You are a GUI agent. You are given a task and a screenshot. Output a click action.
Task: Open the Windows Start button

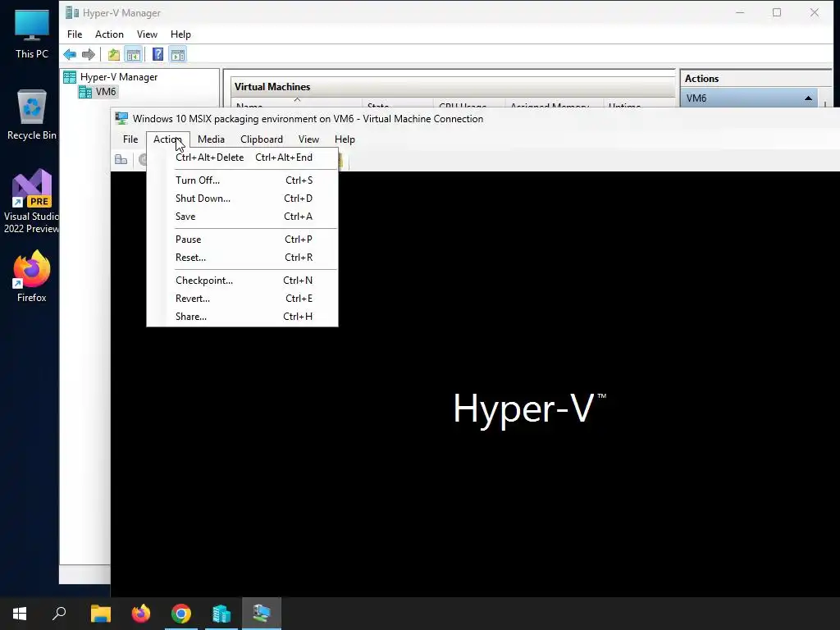coord(20,614)
